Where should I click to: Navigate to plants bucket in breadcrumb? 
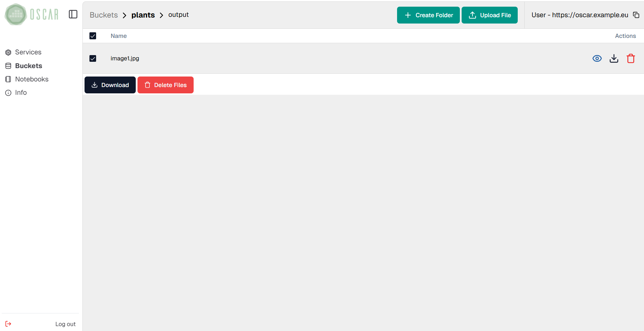pyautogui.click(x=143, y=15)
